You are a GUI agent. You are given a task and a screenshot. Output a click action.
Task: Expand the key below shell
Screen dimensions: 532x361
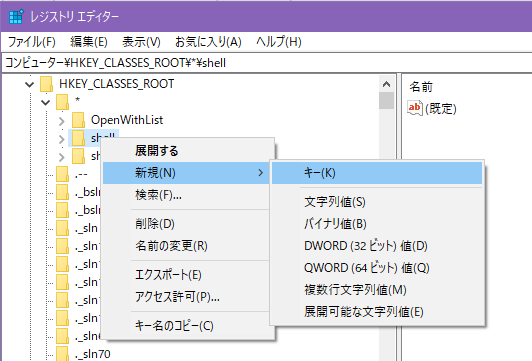click(61, 157)
